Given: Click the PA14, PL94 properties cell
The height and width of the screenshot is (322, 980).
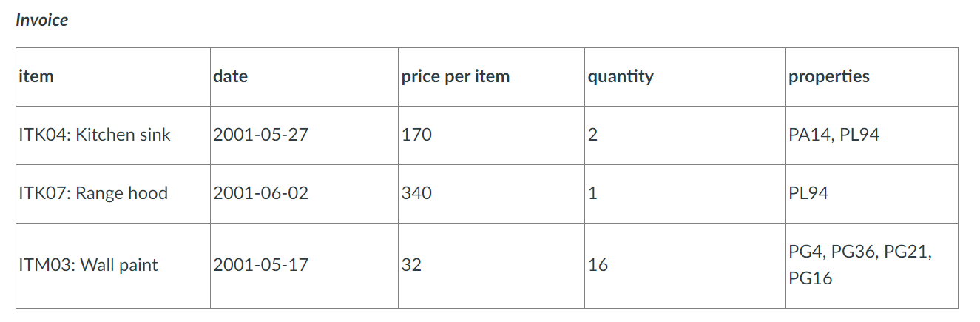Looking at the screenshot, I should click(x=872, y=135).
